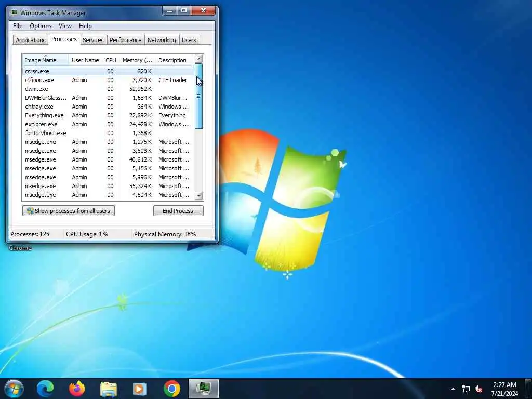Switch to the Performance tab
532x399 pixels.
click(x=125, y=40)
